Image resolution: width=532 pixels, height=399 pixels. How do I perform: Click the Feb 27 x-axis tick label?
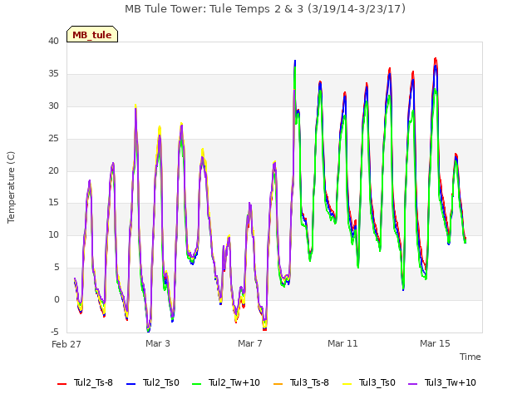coord(66,344)
